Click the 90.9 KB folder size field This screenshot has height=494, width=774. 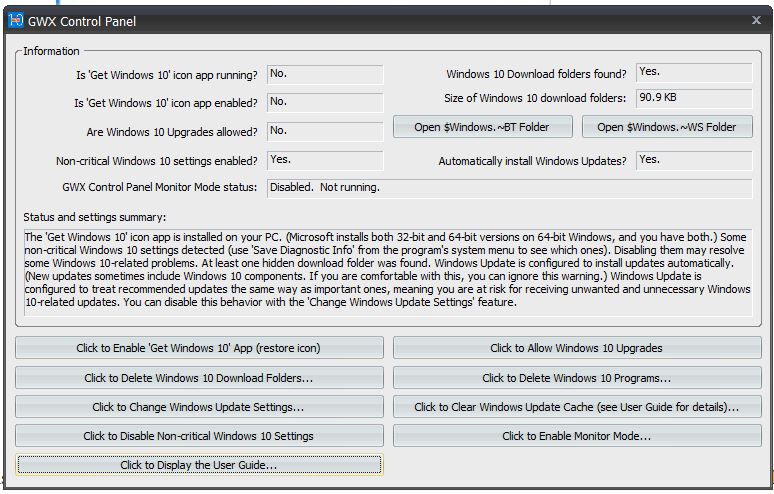pyautogui.click(x=694, y=98)
